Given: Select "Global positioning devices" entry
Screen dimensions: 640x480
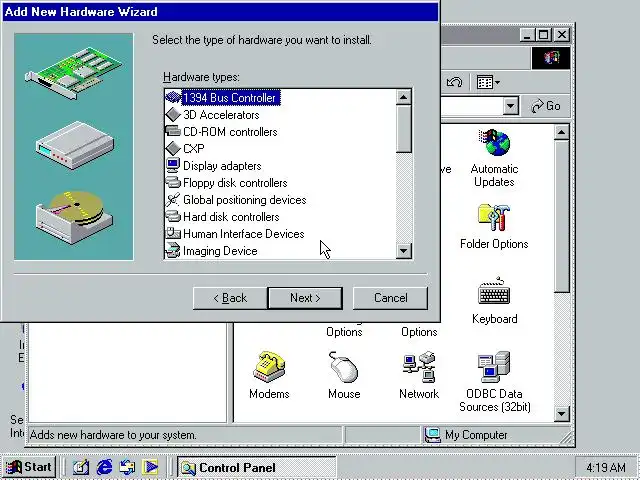Looking at the screenshot, I should [x=244, y=200].
